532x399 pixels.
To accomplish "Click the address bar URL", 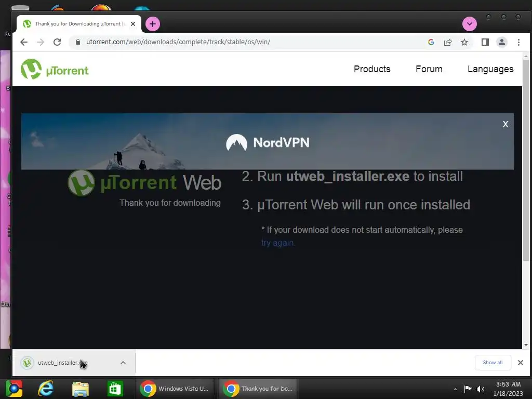I will click(x=178, y=42).
